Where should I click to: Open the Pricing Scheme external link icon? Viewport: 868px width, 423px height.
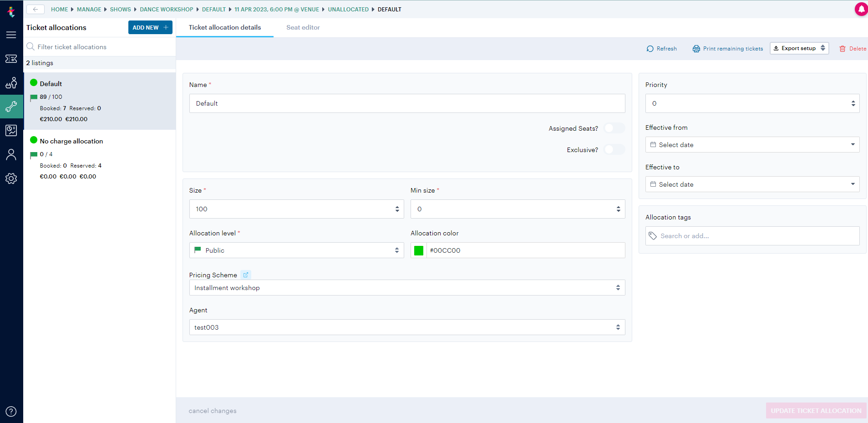pos(246,275)
